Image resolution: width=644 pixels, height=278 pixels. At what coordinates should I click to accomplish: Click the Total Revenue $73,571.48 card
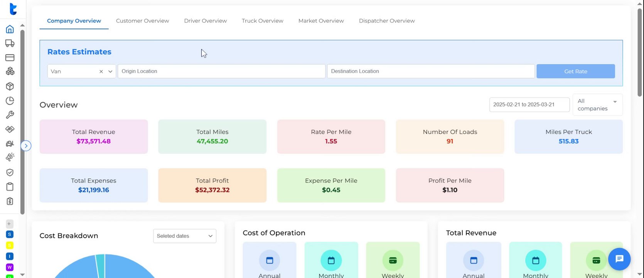tap(94, 137)
